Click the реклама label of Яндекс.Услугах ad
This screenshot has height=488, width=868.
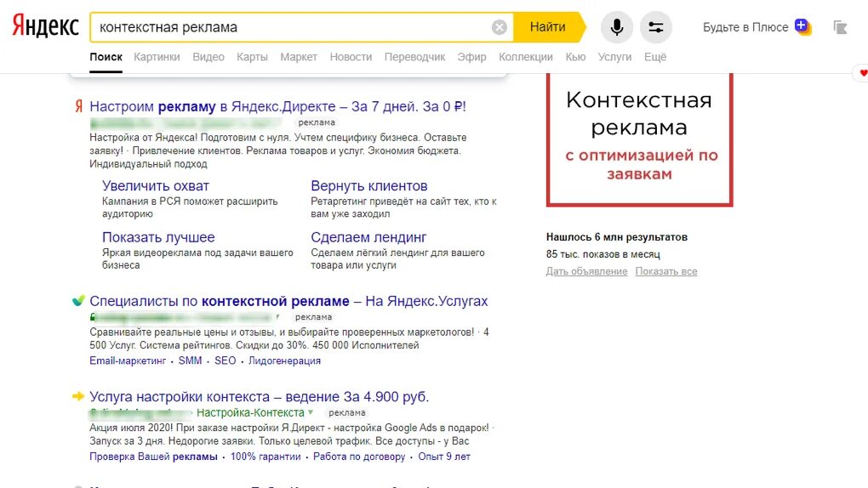[x=313, y=317]
